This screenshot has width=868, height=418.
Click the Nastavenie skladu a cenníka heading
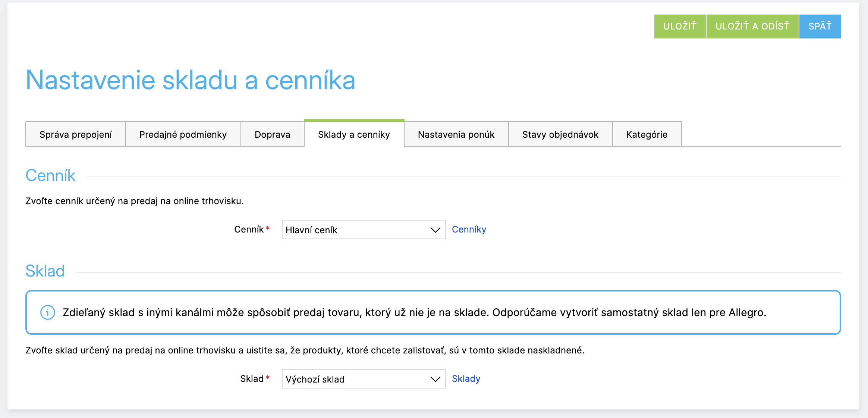190,80
